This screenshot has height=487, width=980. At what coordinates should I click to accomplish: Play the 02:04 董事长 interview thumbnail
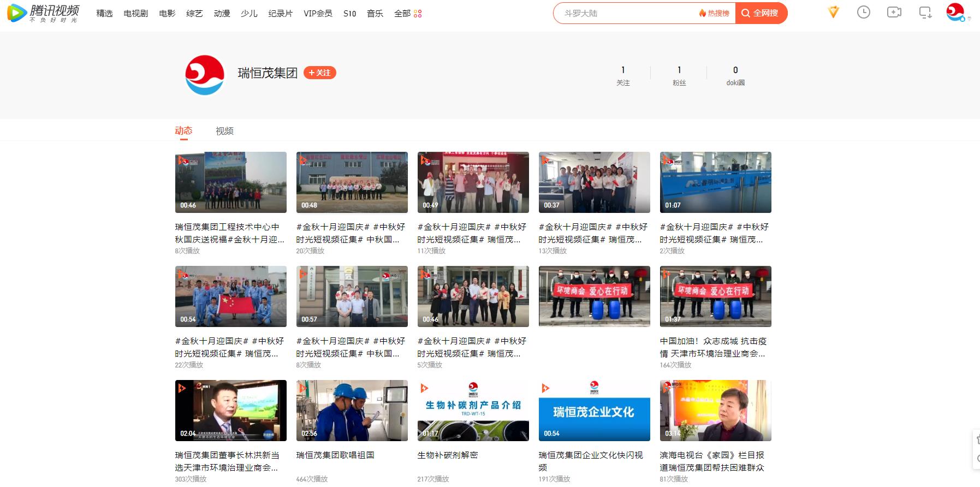[x=230, y=411]
